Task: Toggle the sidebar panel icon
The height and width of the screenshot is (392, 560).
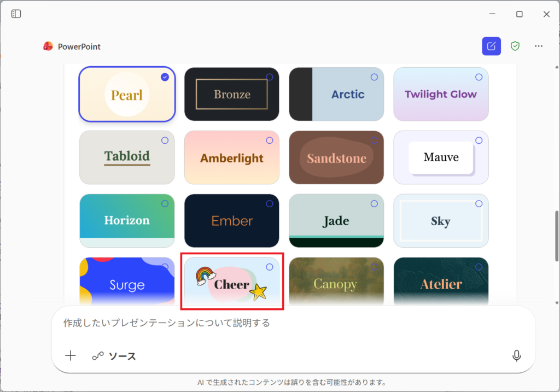Action: click(16, 14)
